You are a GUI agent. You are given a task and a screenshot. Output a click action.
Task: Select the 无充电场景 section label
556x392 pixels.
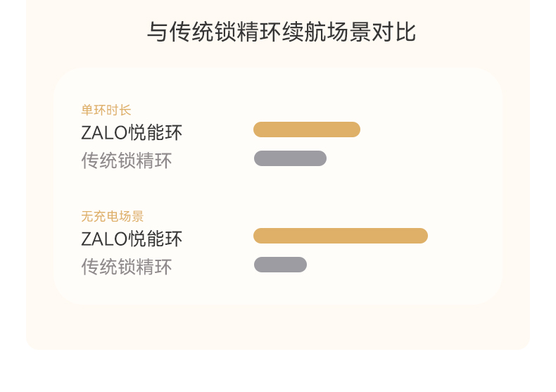[113, 217]
